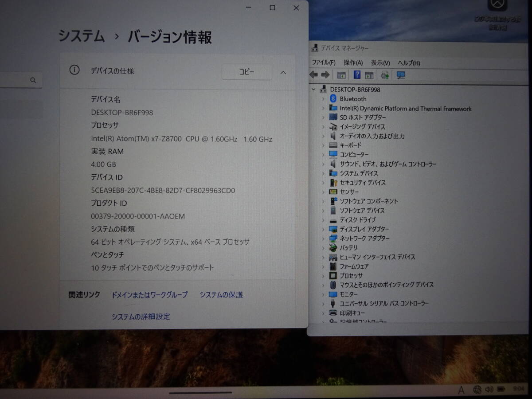The height and width of the screenshot is (399, 532).
Task: Expand the モニター node
Action: (x=323, y=294)
